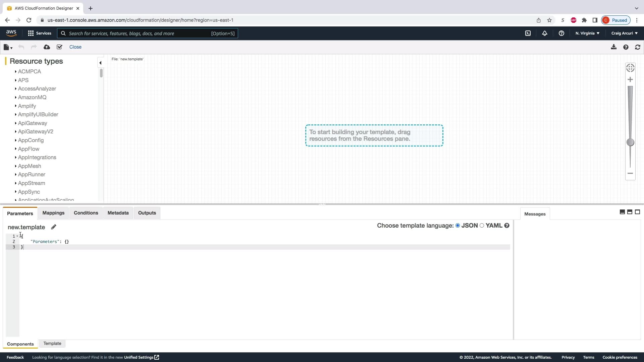Image resolution: width=644 pixels, height=362 pixels.
Task: Click the Validate template checkmark icon
Action: (x=59, y=47)
